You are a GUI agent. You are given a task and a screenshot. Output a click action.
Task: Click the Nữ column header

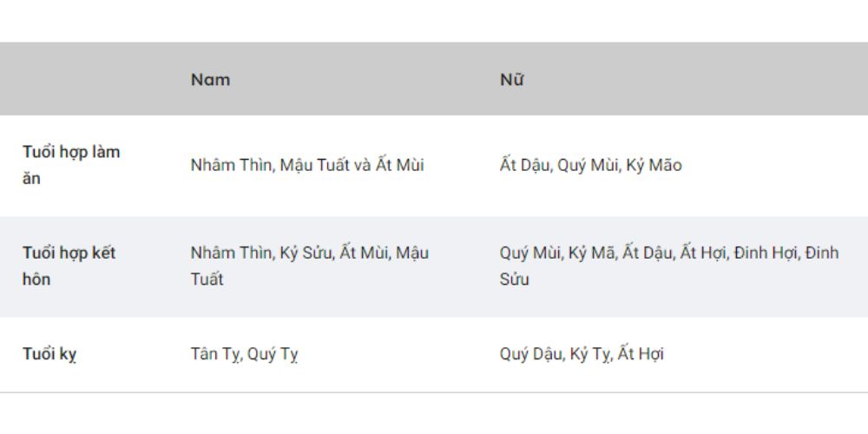click(511, 80)
